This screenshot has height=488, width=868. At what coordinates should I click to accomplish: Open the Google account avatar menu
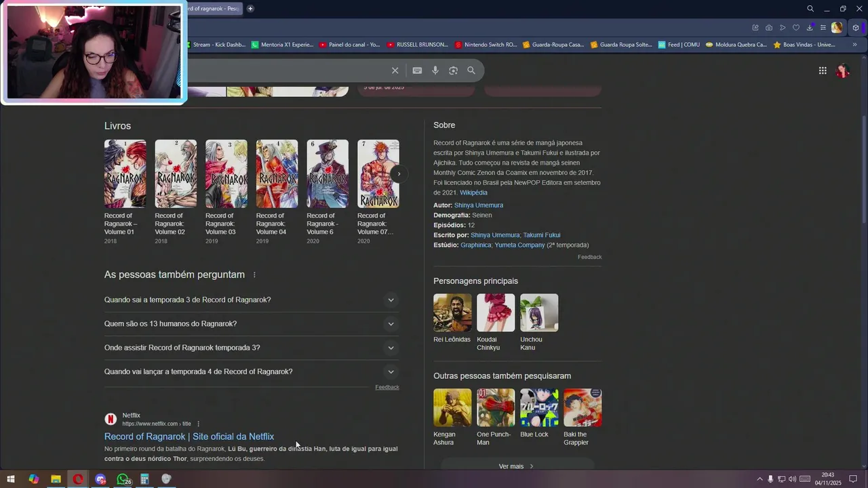pos(843,70)
